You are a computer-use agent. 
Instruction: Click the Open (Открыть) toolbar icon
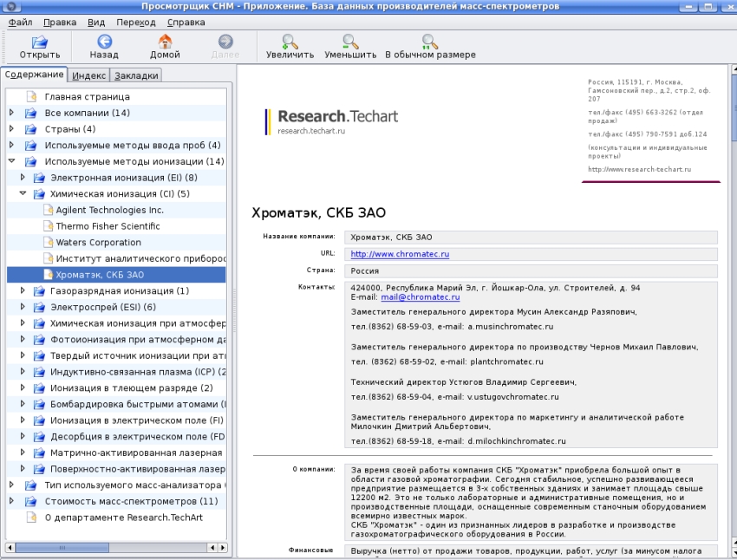pyautogui.click(x=40, y=42)
